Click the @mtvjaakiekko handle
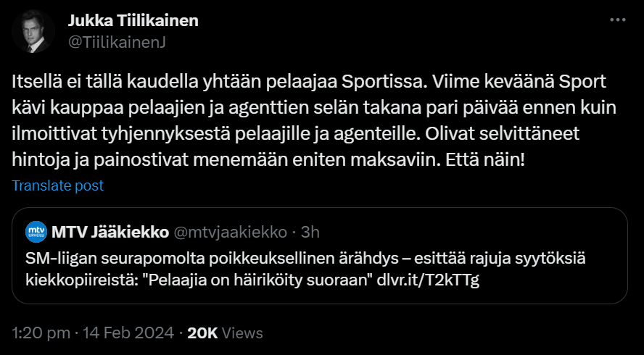The height and width of the screenshot is (355, 644). (231, 232)
